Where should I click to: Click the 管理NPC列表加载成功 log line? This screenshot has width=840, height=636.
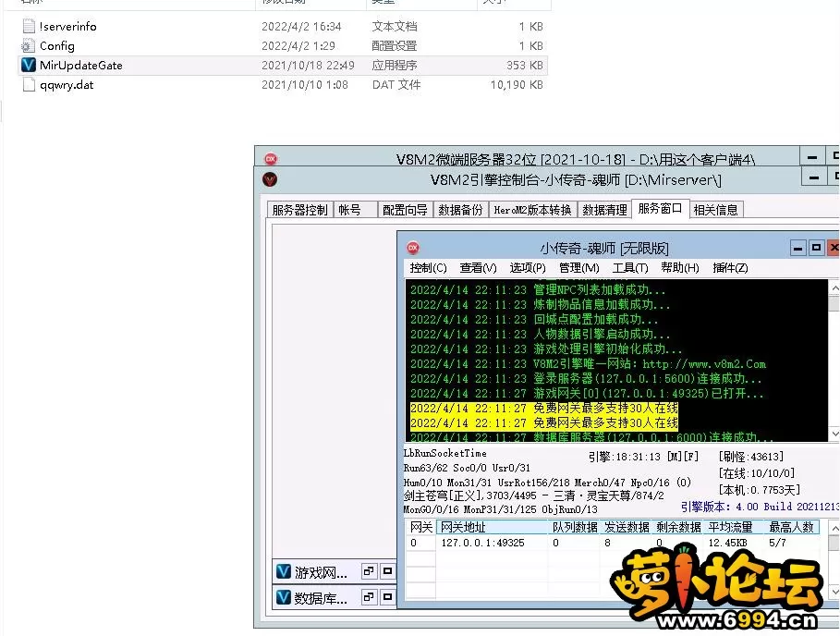(x=537, y=290)
